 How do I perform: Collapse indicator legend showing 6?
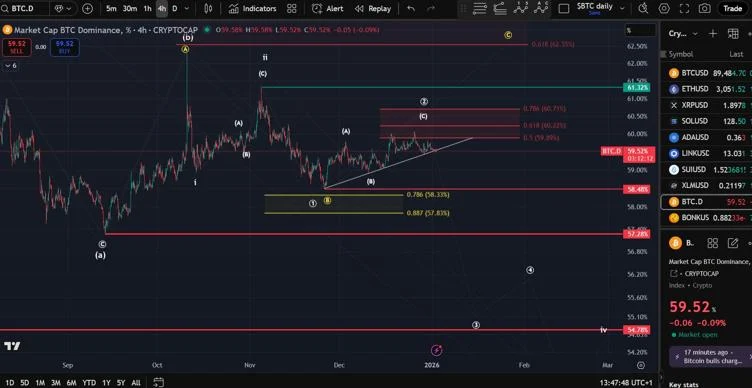pyautogui.click(x=11, y=65)
